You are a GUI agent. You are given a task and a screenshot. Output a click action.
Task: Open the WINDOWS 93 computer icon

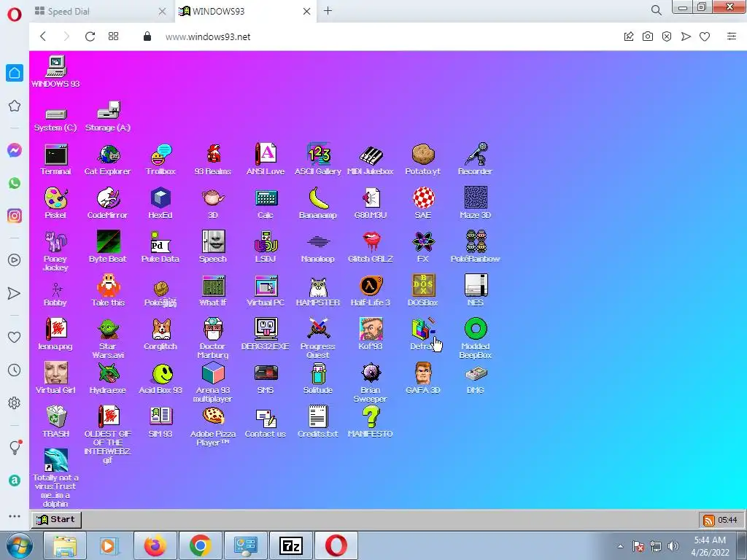click(x=55, y=72)
